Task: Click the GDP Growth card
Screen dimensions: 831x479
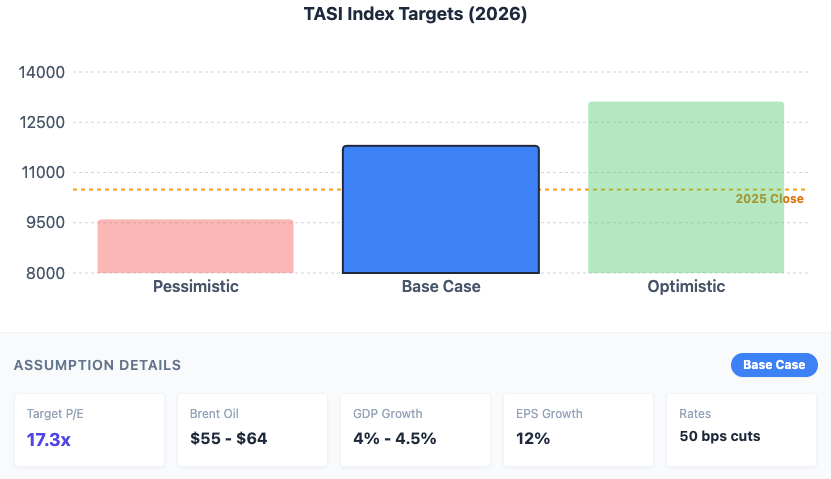Action: click(x=415, y=429)
